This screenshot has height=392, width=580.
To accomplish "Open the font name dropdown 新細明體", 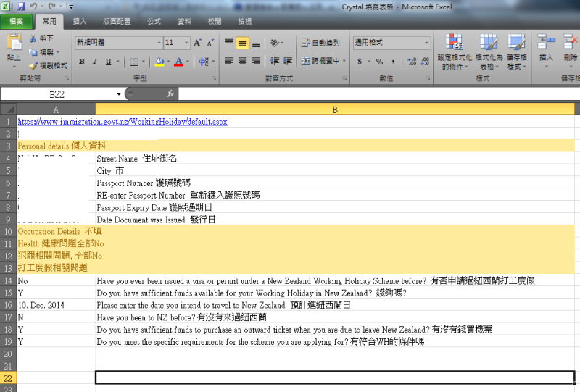I will [x=159, y=43].
